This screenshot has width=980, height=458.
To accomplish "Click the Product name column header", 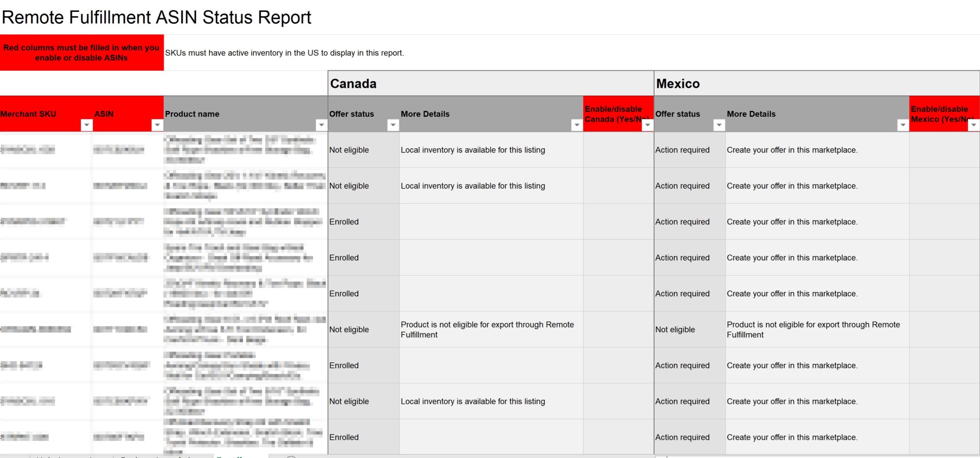I will [x=245, y=114].
